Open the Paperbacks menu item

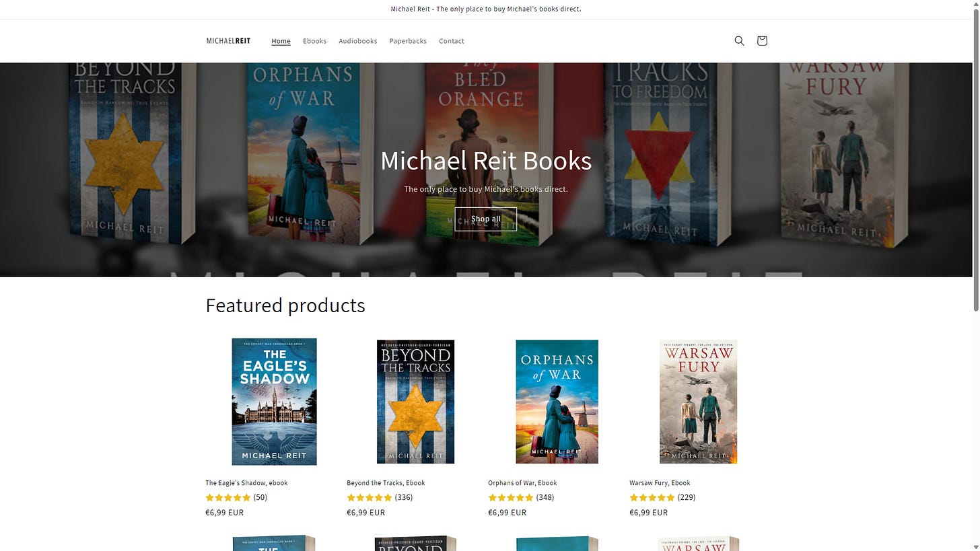click(408, 41)
